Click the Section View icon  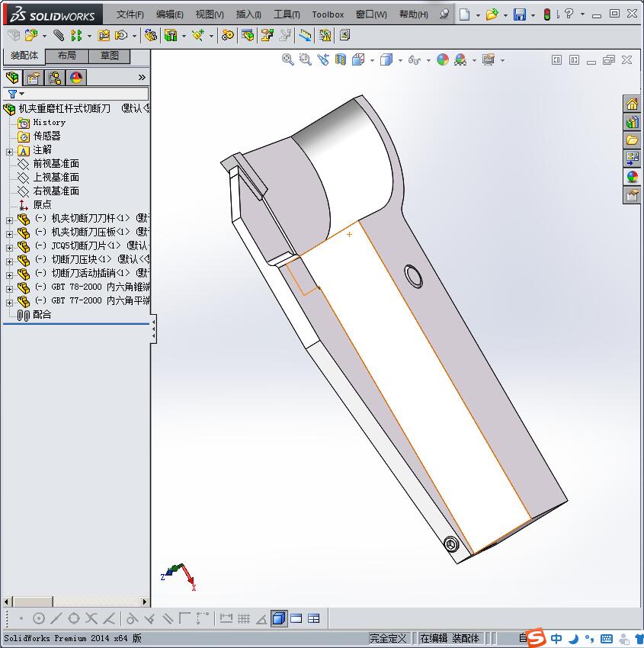(341, 60)
